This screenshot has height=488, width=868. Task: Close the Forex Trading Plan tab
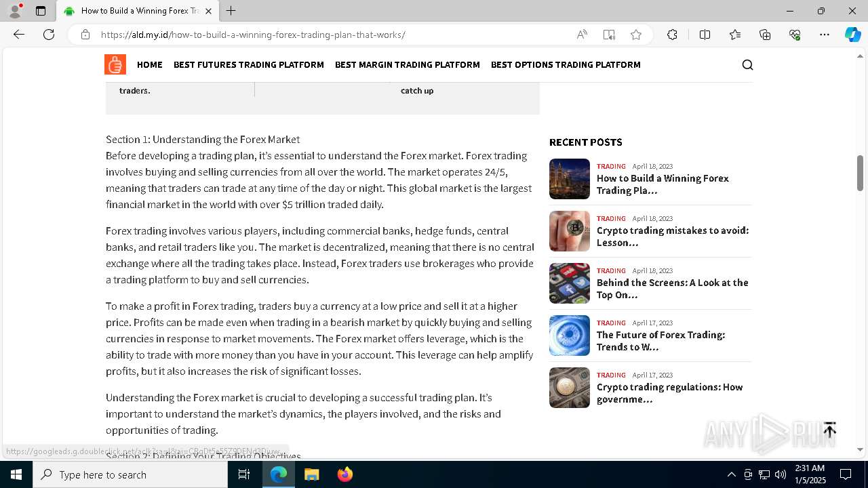[208, 11]
